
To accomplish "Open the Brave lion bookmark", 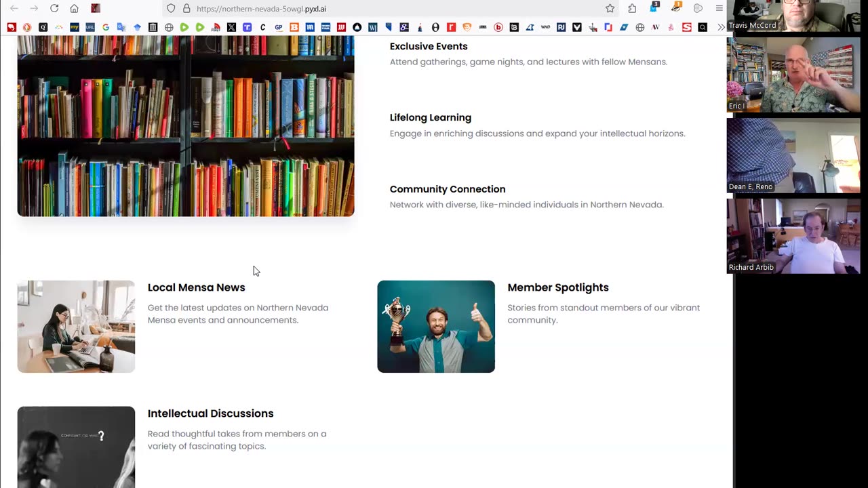I will [467, 27].
